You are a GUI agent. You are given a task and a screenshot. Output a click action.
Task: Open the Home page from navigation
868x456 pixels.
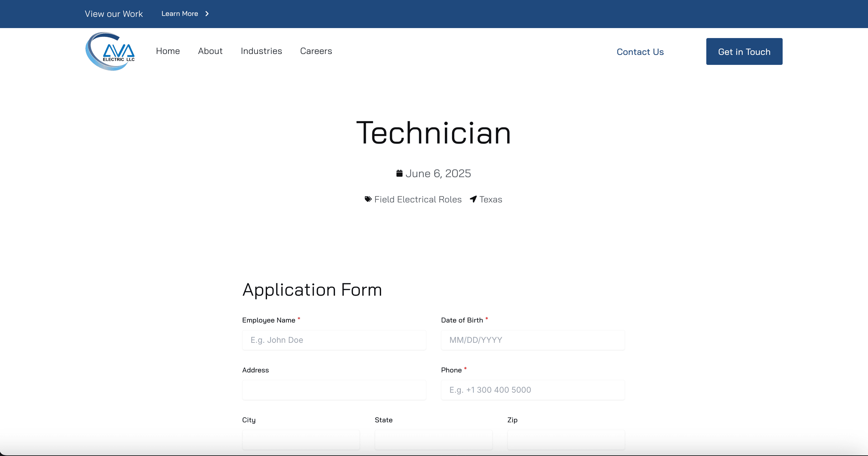tap(168, 51)
